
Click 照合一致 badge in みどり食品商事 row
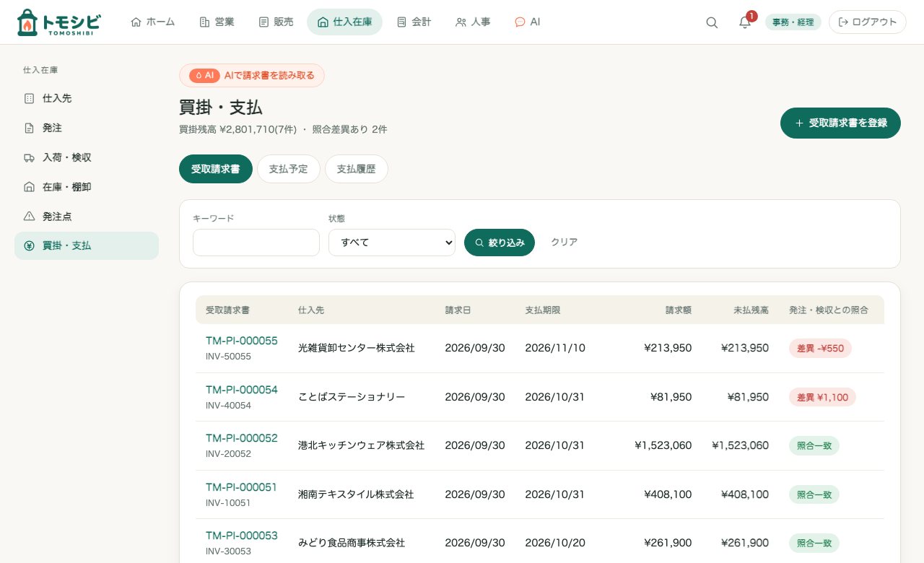814,543
